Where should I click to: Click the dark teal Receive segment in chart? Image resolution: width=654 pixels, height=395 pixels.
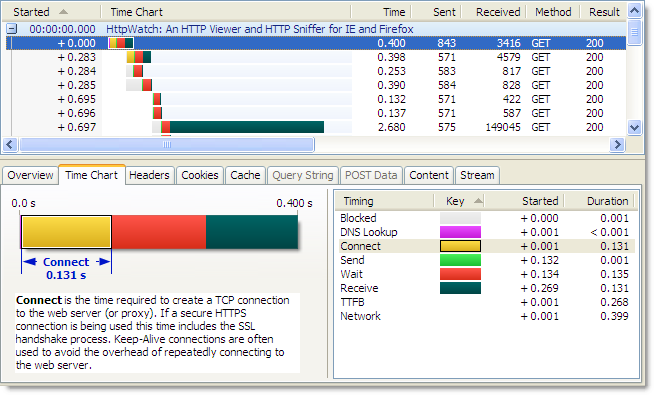coord(252,232)
